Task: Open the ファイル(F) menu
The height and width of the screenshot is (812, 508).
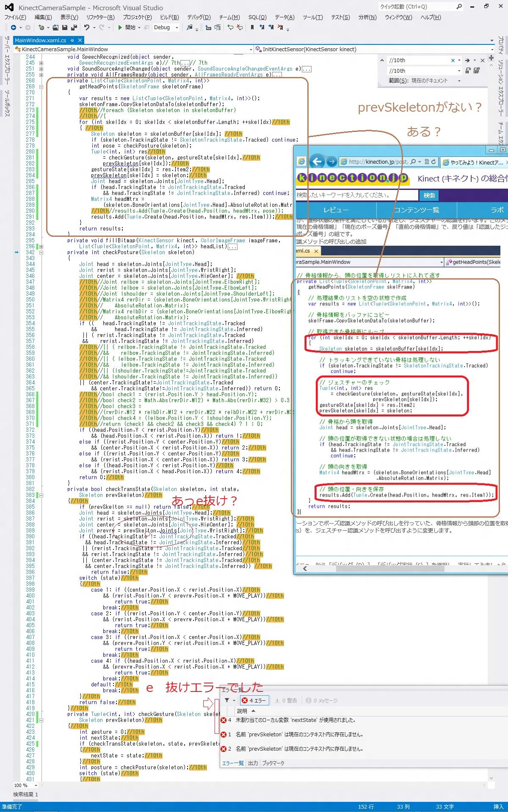Action: point(15,17)
